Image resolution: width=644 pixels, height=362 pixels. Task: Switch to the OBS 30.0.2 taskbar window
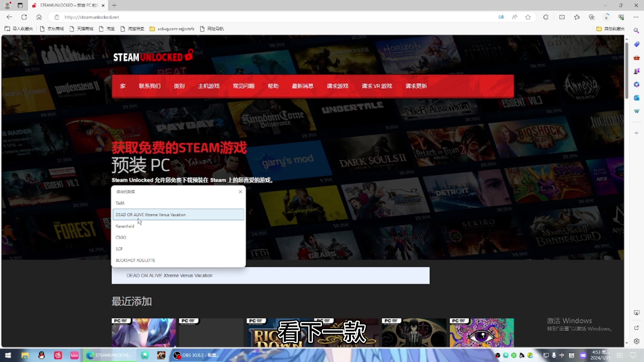(x=196, y=355)
